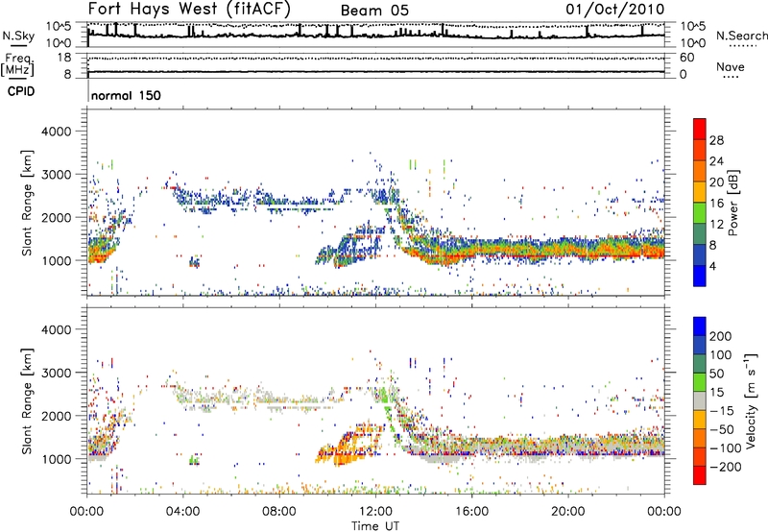
Task: Click the gray segment of velocity colorbar
Action: 700,400
